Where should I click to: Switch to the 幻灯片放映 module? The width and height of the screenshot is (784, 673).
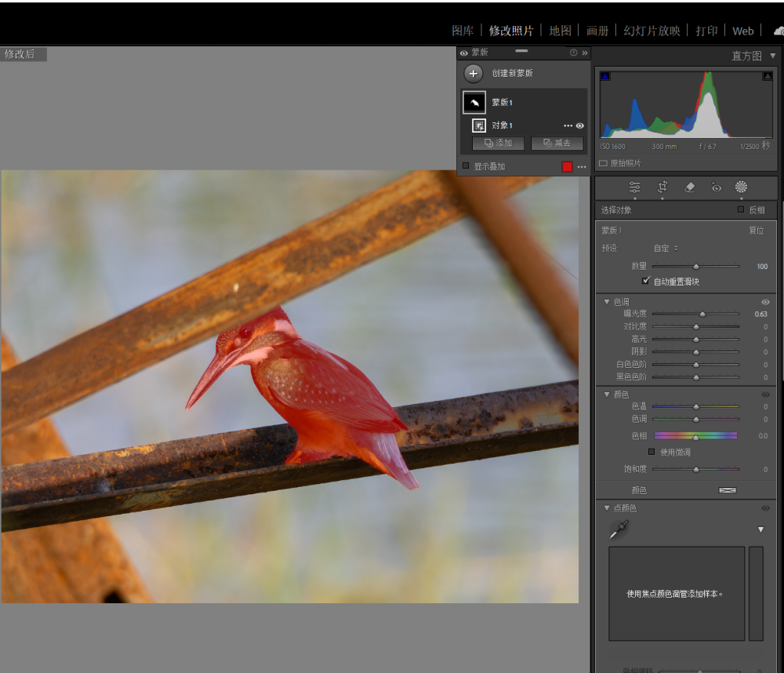652,31
